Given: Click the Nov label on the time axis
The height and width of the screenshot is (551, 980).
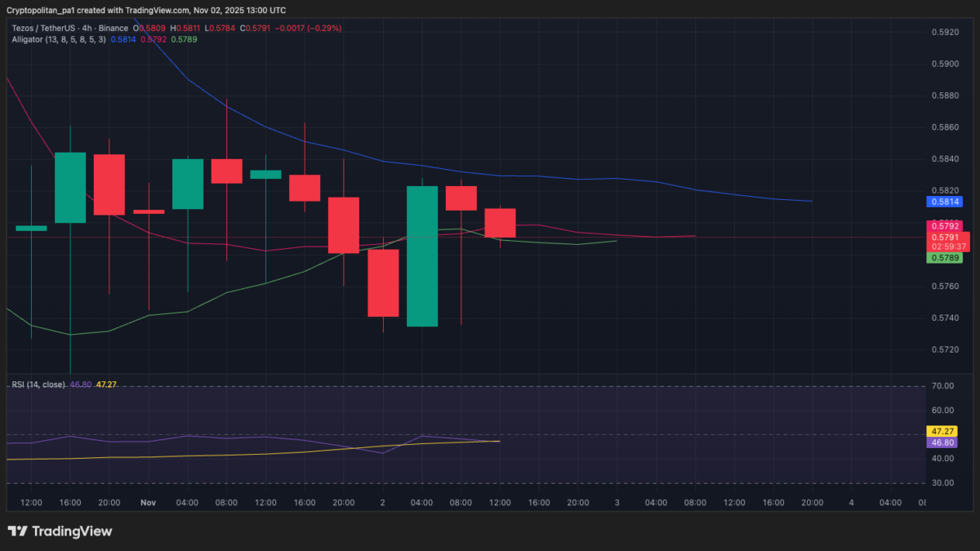Looking at the screenshot, I should (148, 503).
